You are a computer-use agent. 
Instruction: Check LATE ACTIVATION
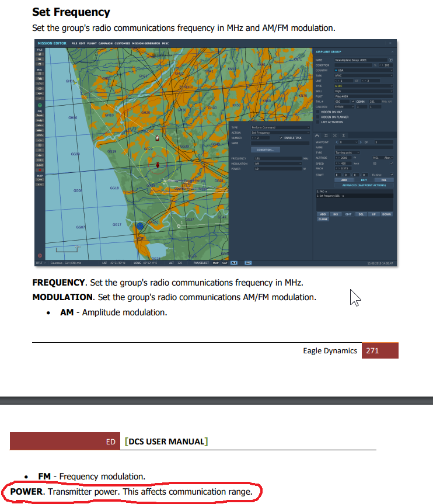pos(317,122)
